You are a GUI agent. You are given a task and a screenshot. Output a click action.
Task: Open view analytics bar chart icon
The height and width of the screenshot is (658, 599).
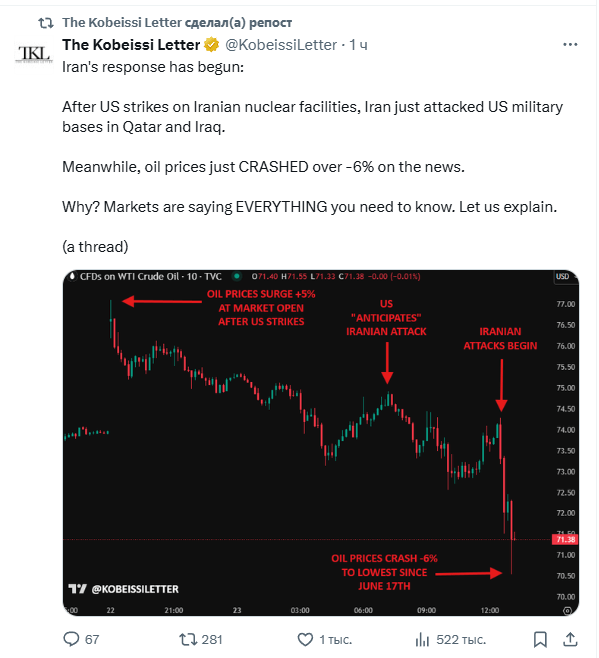coord(422,640)
